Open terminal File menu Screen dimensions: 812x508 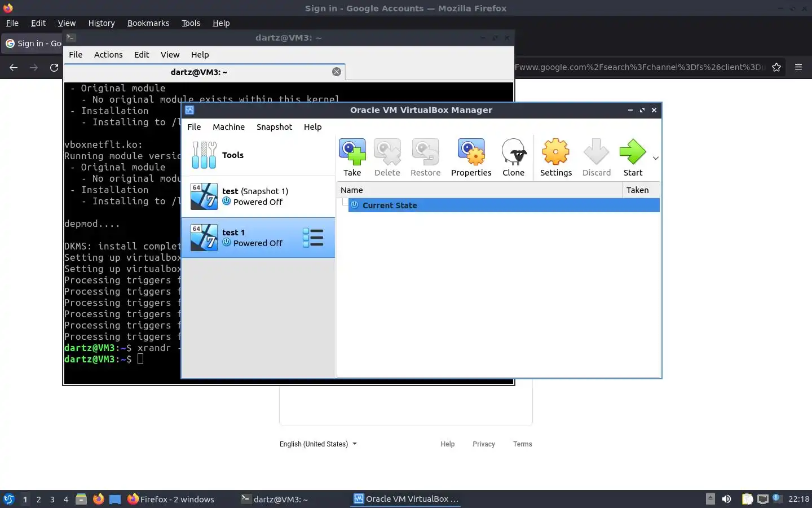click(x=76, y=55)
